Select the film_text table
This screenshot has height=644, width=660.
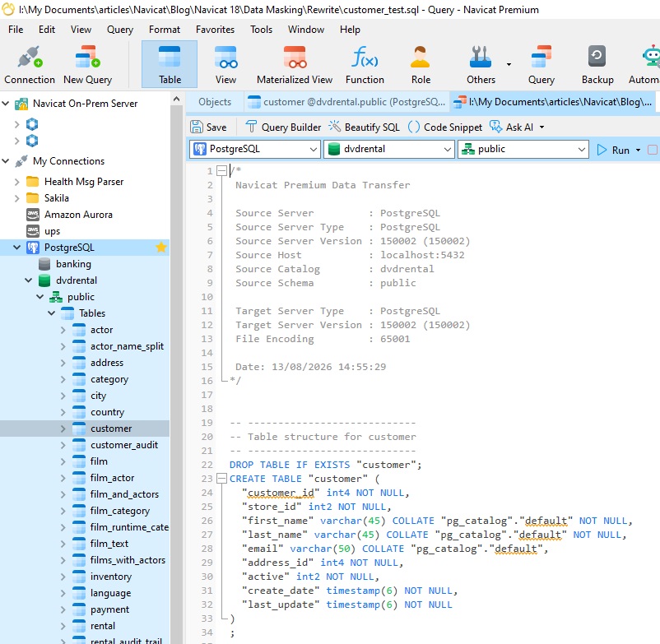(x=109, y=544)
